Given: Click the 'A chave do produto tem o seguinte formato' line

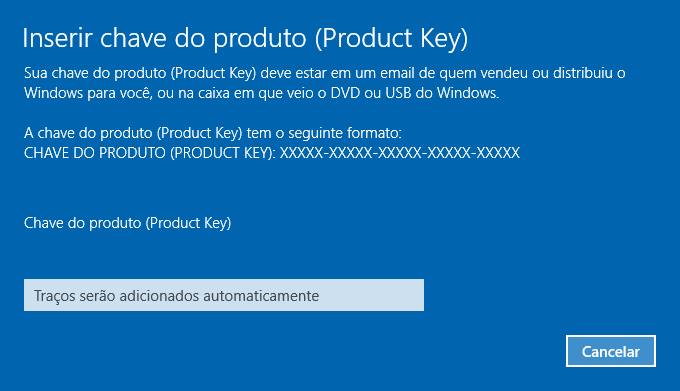Looking at the screenshot, I should [x=213, y=133].
